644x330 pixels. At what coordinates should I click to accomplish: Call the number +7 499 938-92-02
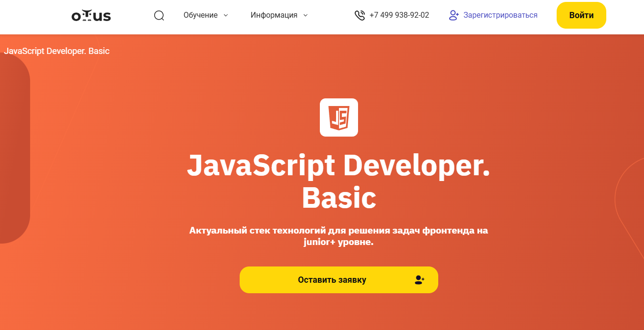click(x=399, y=15)
